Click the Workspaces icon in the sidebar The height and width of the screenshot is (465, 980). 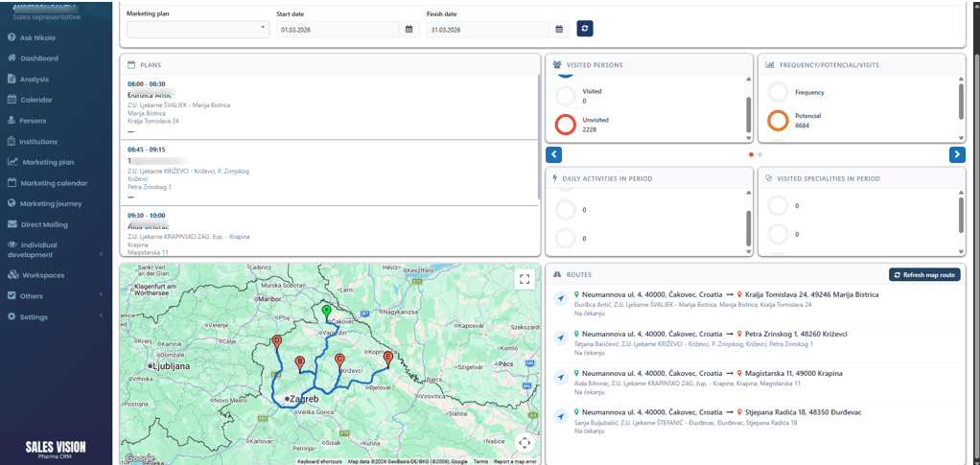(x=12, y=275)
